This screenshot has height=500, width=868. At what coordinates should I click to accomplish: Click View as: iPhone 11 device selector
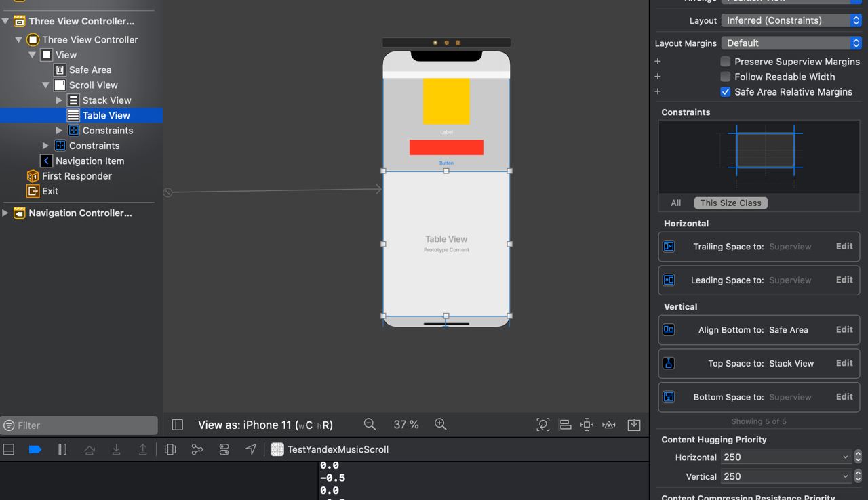point(265,425)
